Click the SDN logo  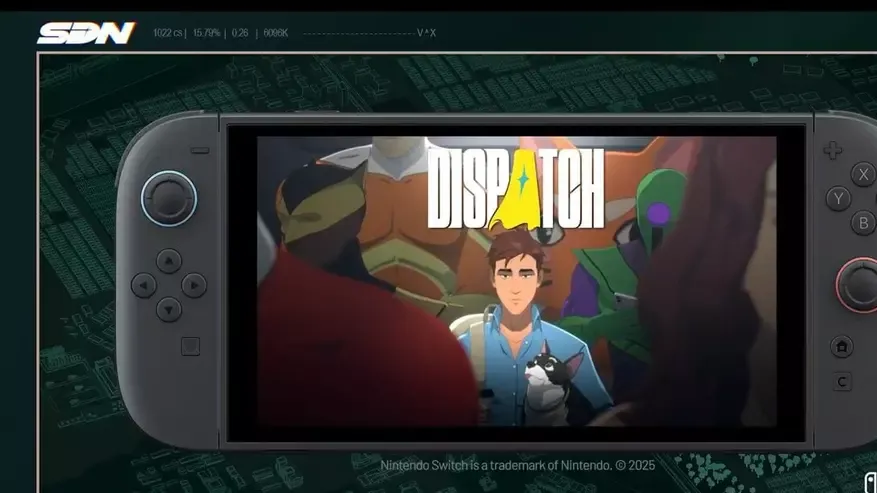point(87,33)
